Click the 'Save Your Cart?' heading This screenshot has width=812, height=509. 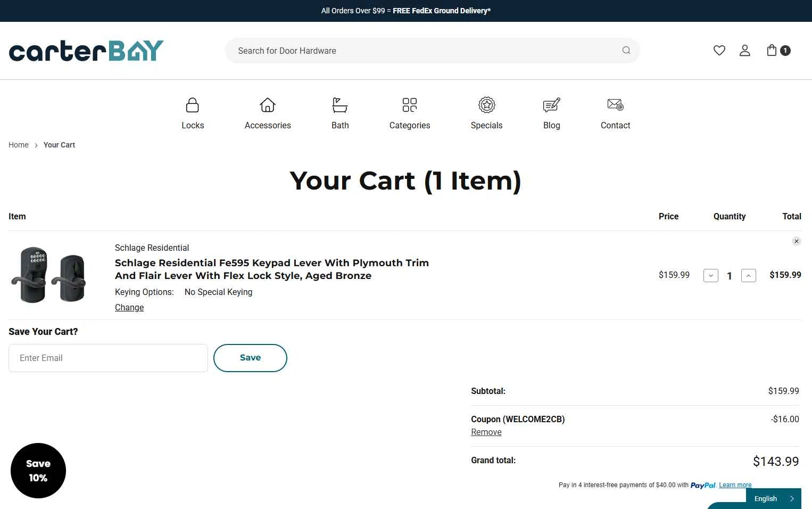pyautogui.click(x=43, y=332)
